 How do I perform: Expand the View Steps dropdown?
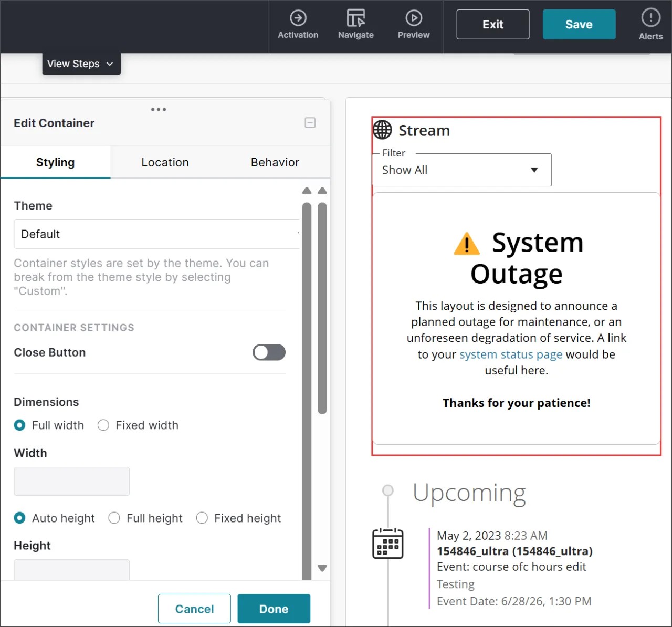click(x=81, y=64)
